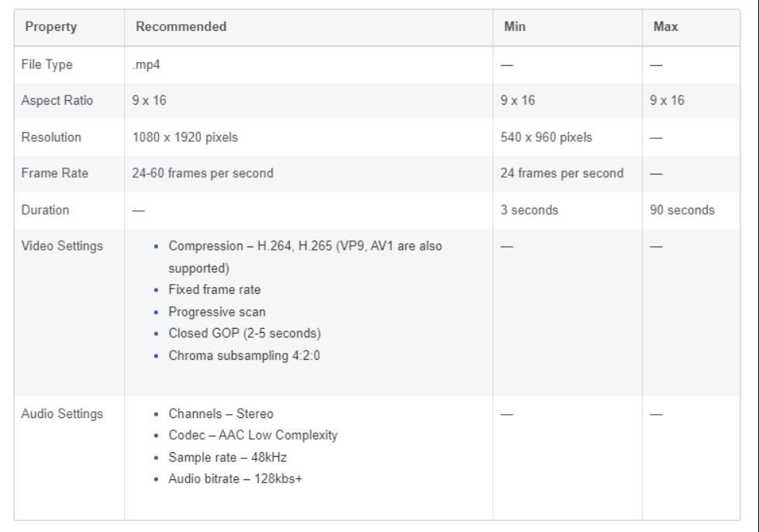
Task: Click 24-60 frames per second text
Action: point(204,174)
